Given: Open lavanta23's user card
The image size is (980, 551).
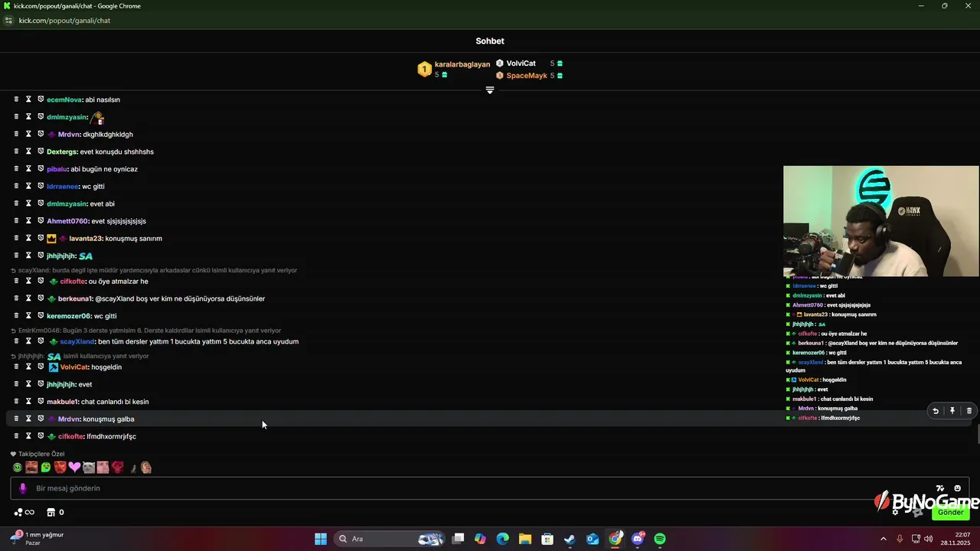Looking at the screenshot, I should click(85, 238).
